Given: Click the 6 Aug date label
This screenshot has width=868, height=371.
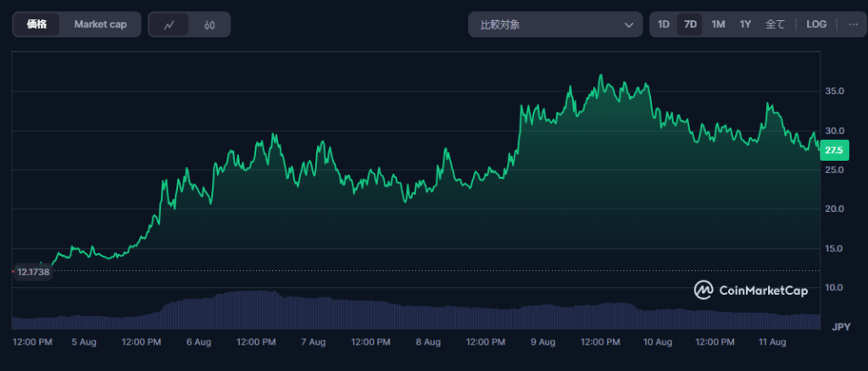Looking at the screenshot, I should pos(198,342).
